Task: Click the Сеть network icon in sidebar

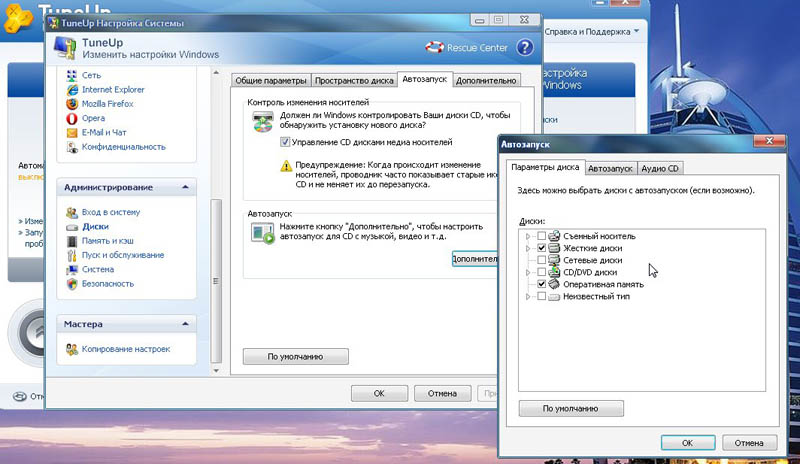Action: coord(72,75)
